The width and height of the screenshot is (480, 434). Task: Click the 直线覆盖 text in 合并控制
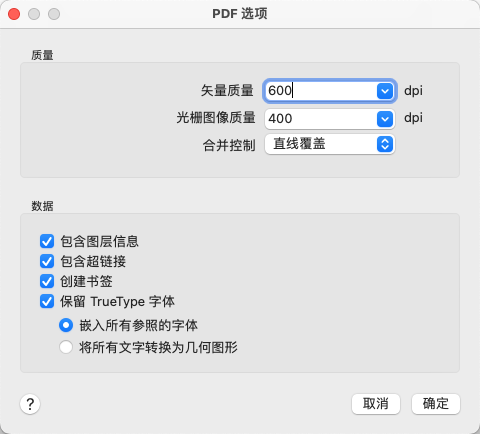coord(299,144)
